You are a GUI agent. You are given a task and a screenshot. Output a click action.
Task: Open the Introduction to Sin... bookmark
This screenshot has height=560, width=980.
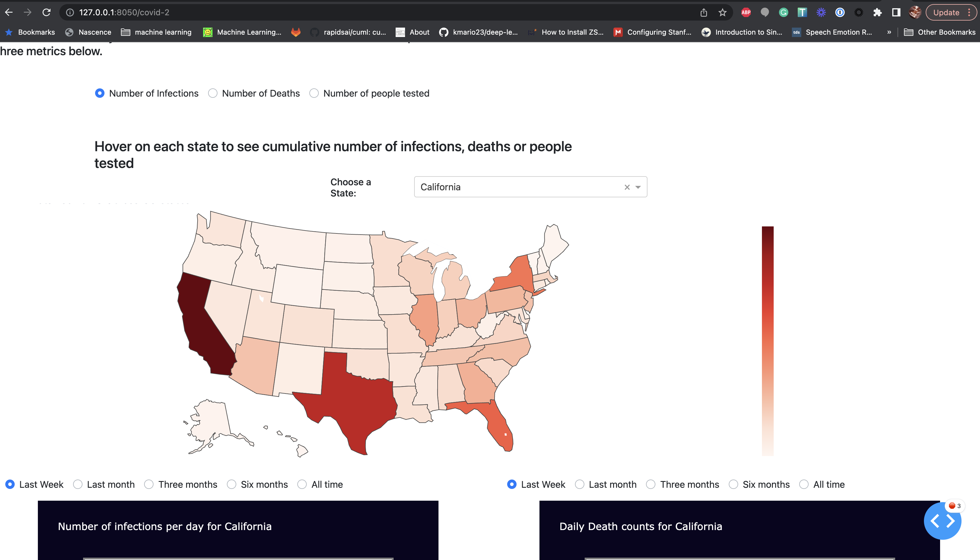[742, 32]
